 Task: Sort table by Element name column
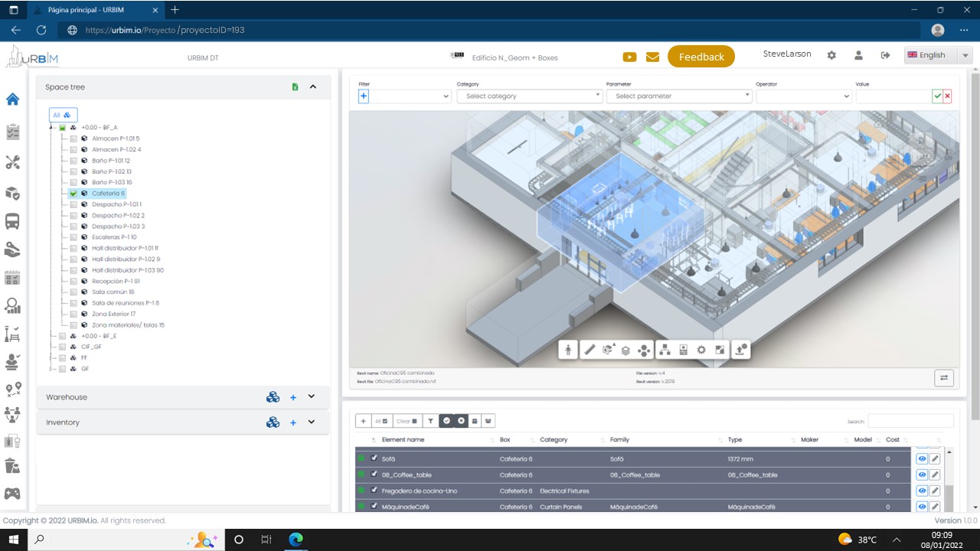pos(403,440)
